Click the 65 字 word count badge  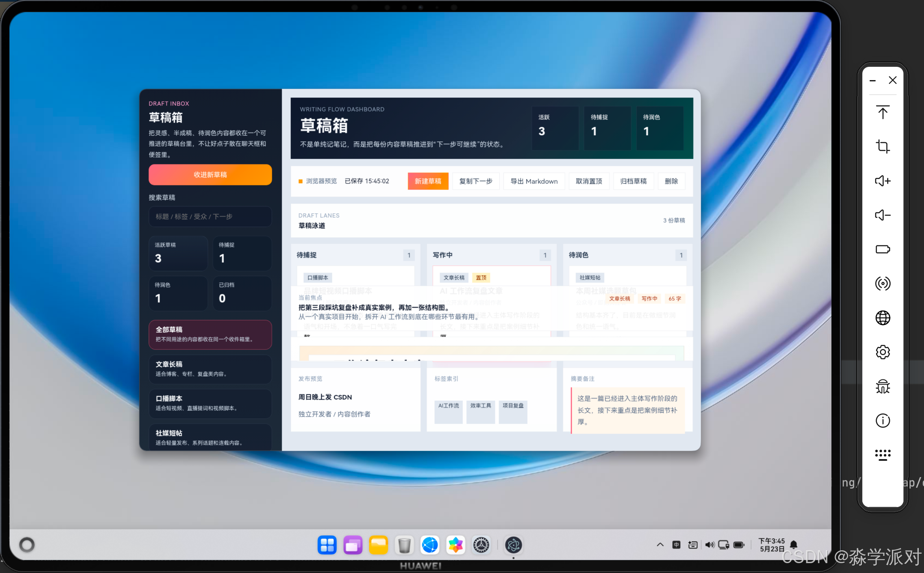pyautogui.click(x=675, y=298)
